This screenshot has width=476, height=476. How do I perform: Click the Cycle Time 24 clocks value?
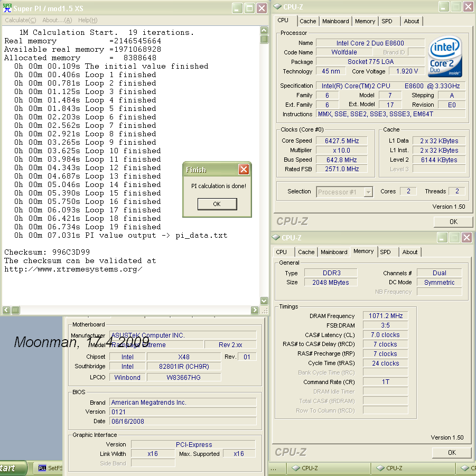(386, 363)
